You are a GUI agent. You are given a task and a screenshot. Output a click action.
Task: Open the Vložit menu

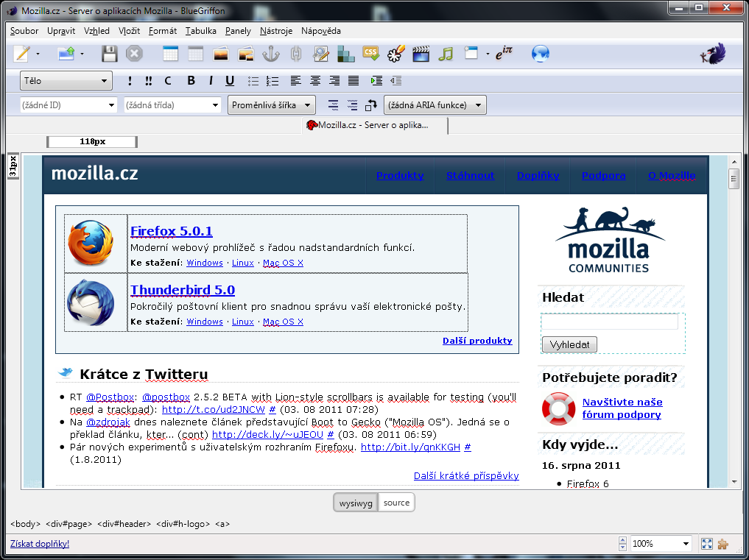(x=129, y=31)
